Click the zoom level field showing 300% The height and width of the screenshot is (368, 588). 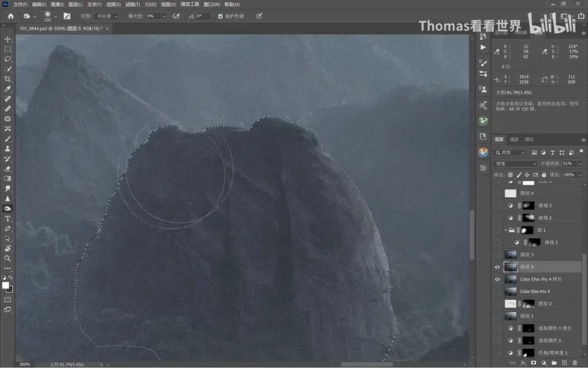(24, 364)
